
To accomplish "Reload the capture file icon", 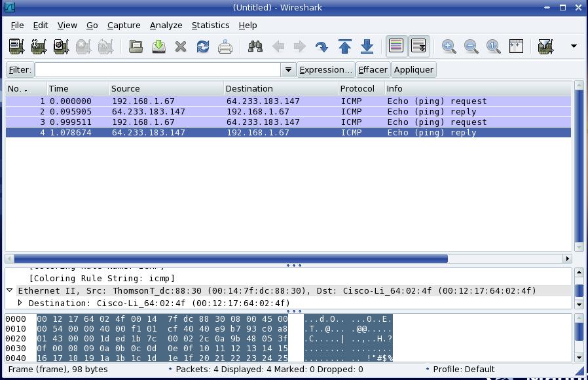I will pos(203,46).
